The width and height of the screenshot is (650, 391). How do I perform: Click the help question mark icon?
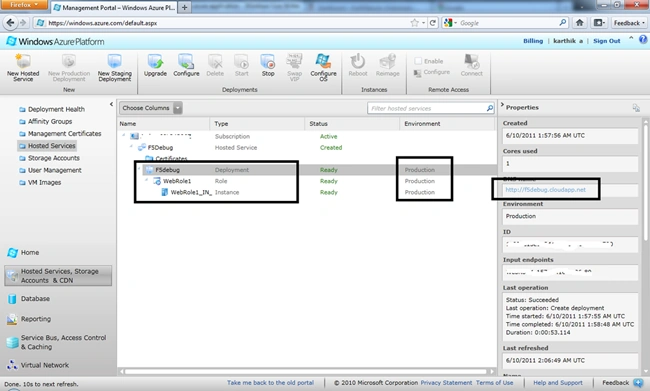tap(643, 40)
